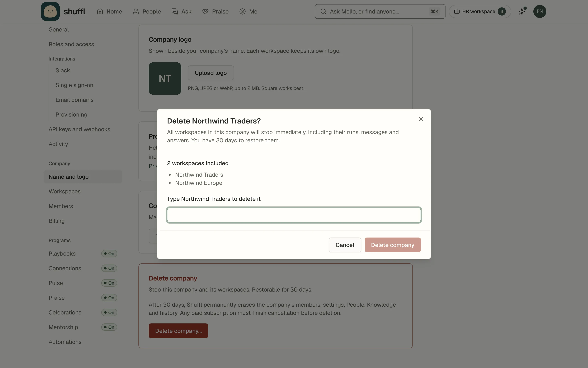This screenshot has height=368, width=588.
Task: Open the HR workspace switcher
Action: tap(480, 11)
